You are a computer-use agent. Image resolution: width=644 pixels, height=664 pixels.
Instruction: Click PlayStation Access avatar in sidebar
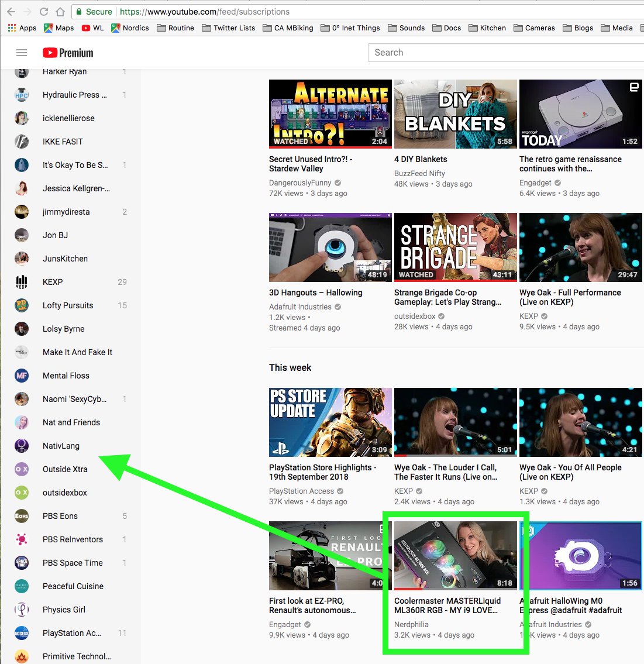click(22, 633)
